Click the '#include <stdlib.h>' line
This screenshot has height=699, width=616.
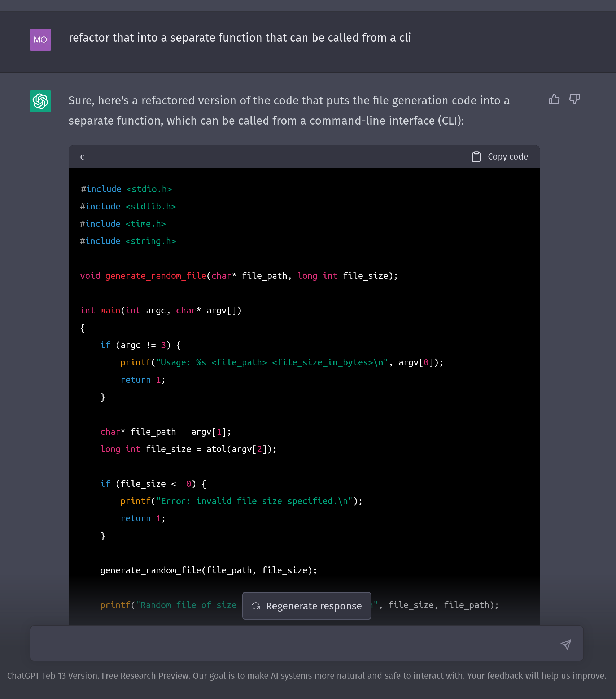tap(128, 207)
